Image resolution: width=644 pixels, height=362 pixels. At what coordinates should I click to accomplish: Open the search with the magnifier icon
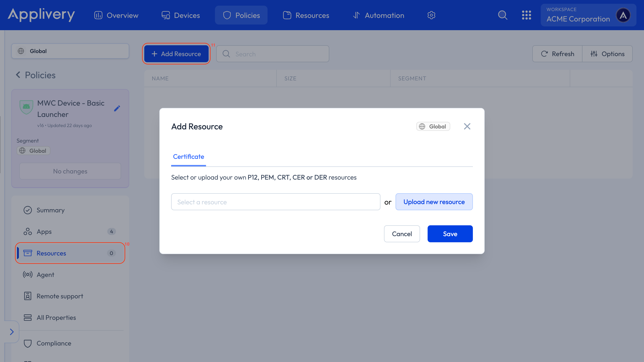503,15
